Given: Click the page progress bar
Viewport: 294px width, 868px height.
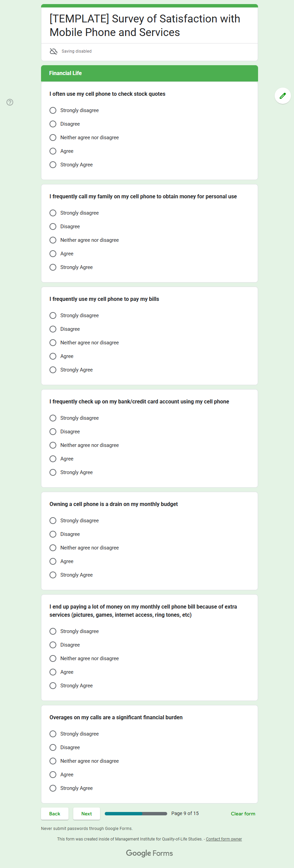Looking at the screenshot, I should (136, 814).
